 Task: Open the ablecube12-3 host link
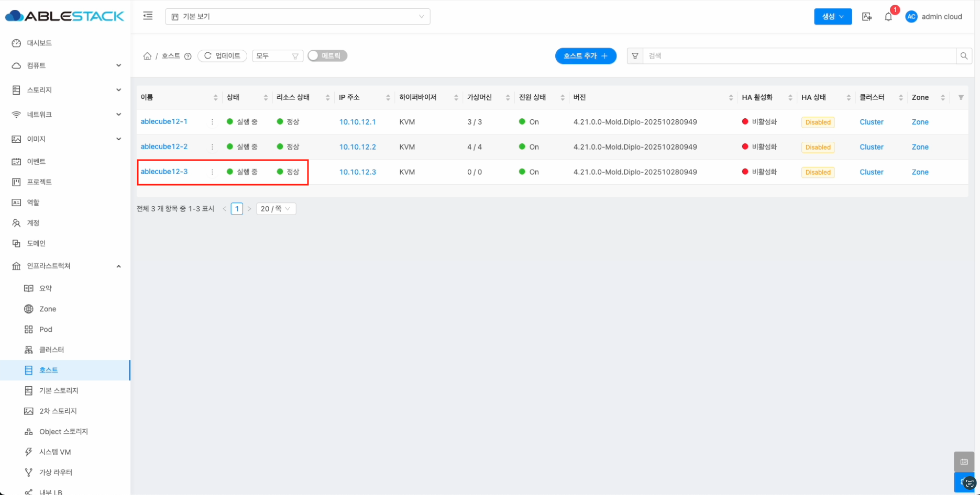coord(164,172)
